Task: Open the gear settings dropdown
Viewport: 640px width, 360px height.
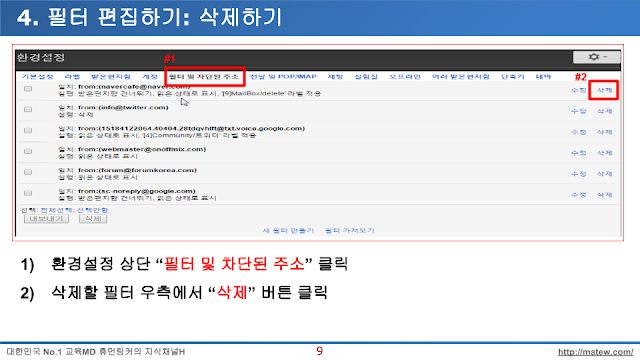Action: click(596, 57)
